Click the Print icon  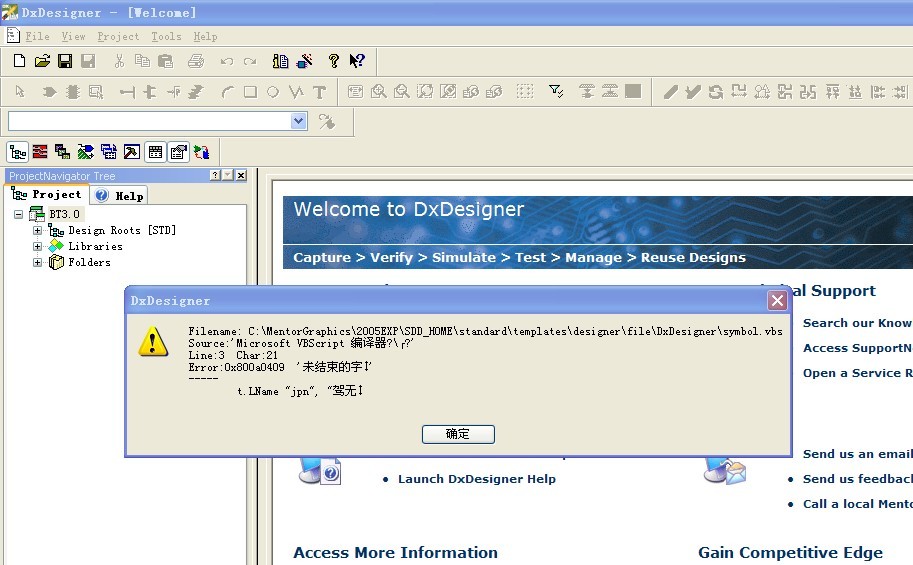(196, 61)
